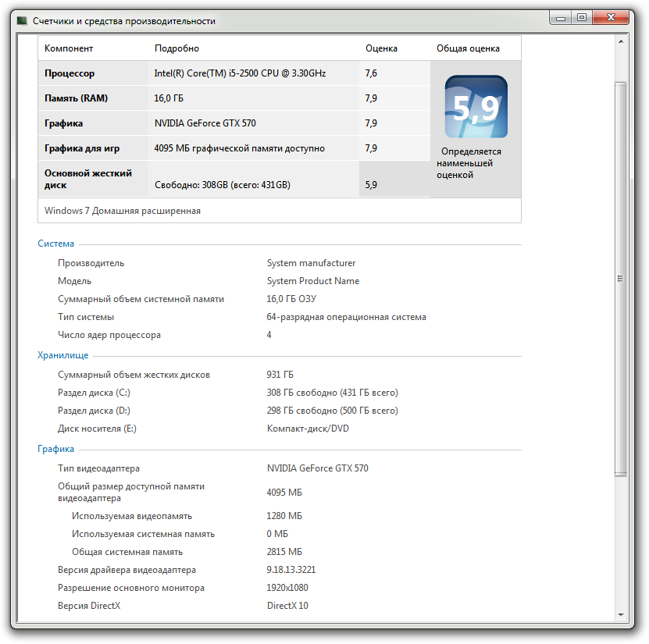Click driver version 9.18.13.3221
Image resolution: width=649 pixels, height=644 pixels.
[291, 570]
